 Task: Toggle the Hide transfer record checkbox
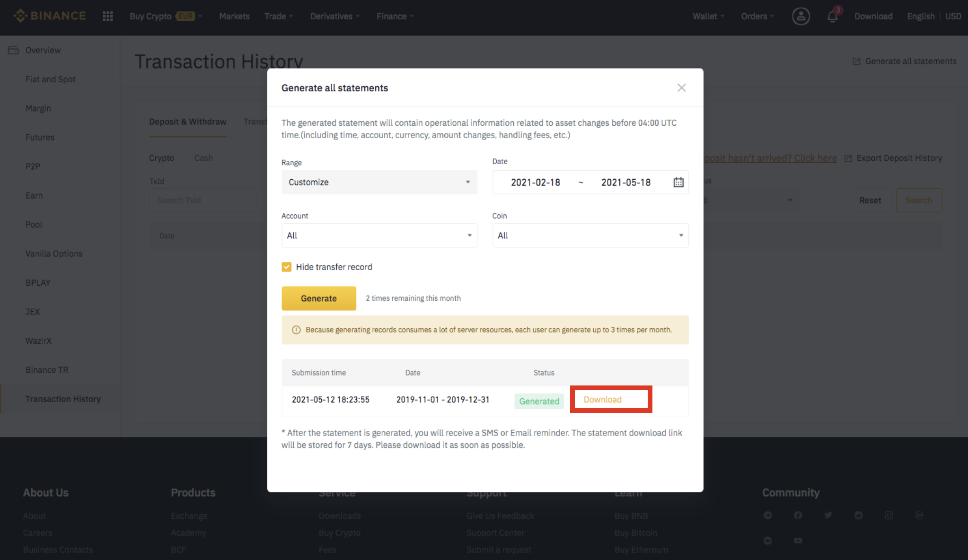coord(286,267)
